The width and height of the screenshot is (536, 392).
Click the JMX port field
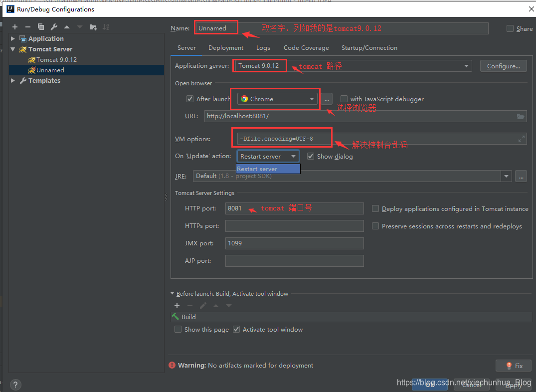coord(294,243)
